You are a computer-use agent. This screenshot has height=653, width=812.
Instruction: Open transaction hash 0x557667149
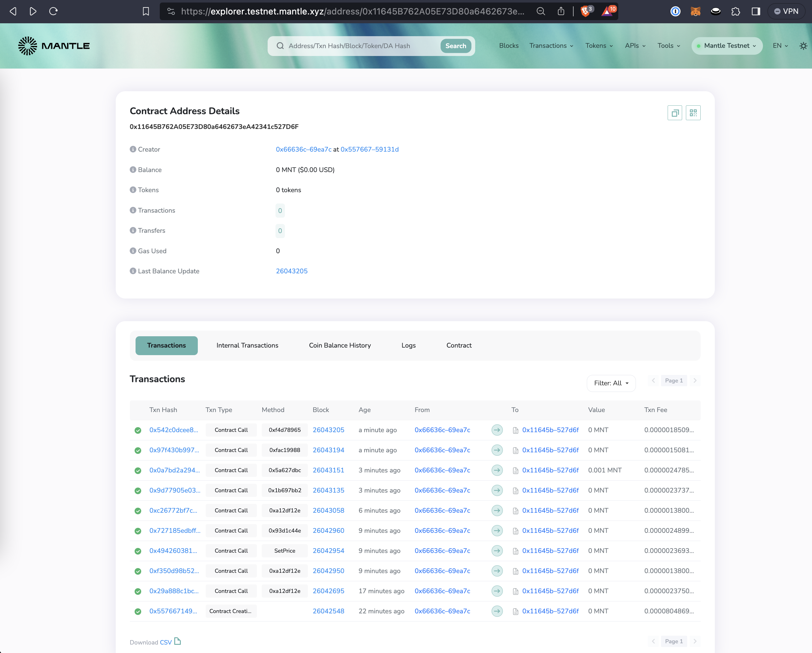pos(173,611)
